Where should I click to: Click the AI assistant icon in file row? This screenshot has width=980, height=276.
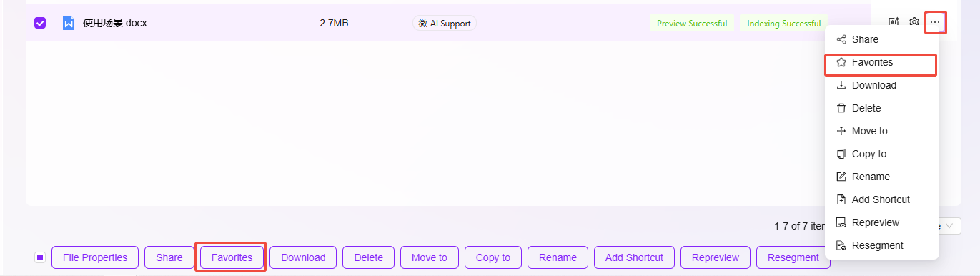(894, 23)
